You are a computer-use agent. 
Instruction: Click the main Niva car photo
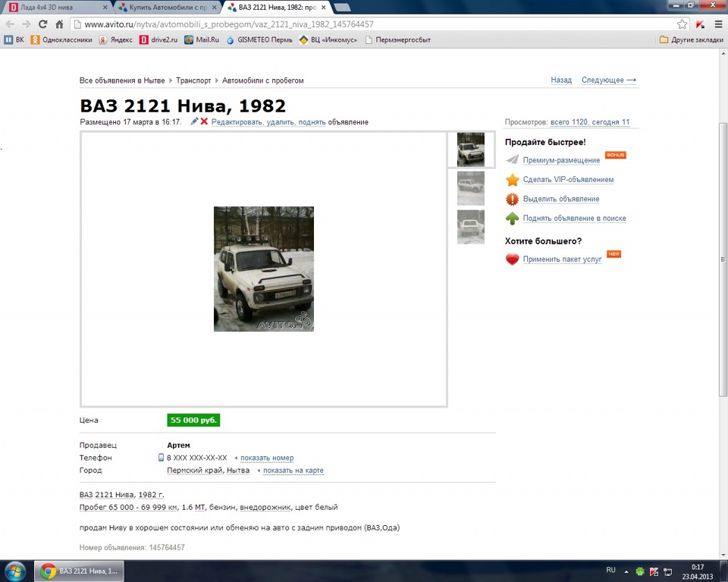click(264, 269)
